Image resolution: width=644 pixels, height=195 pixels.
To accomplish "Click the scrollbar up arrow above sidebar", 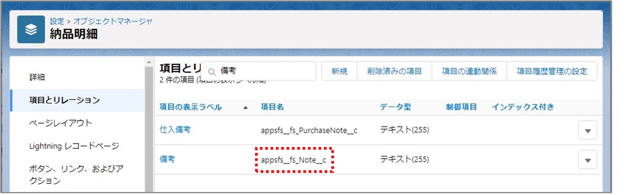I will pos(149,62).
